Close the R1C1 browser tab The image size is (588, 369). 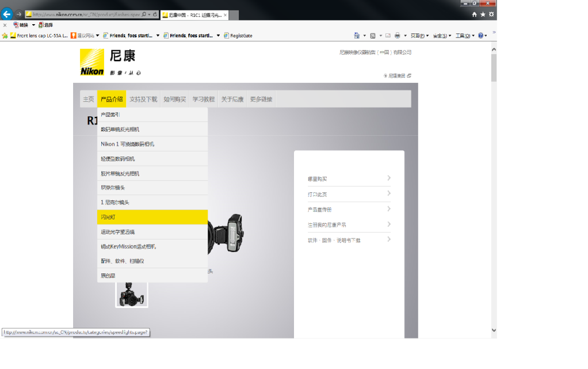(225, 15)
